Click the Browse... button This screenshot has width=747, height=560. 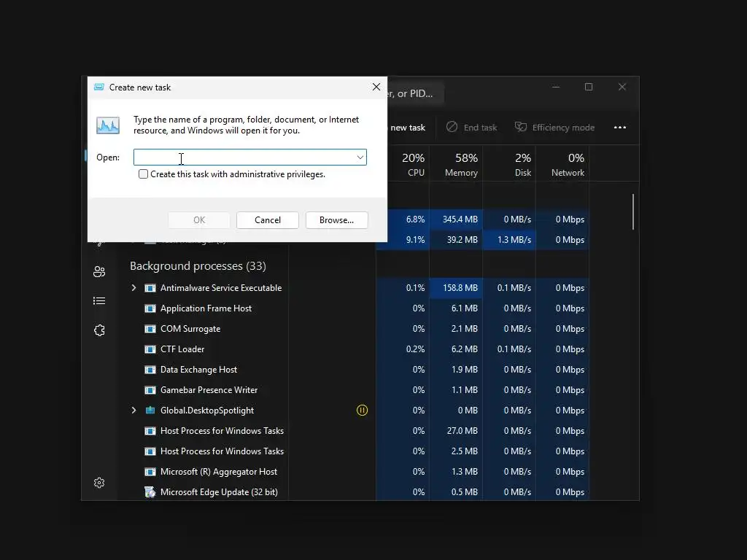click(x=337, y=220)
